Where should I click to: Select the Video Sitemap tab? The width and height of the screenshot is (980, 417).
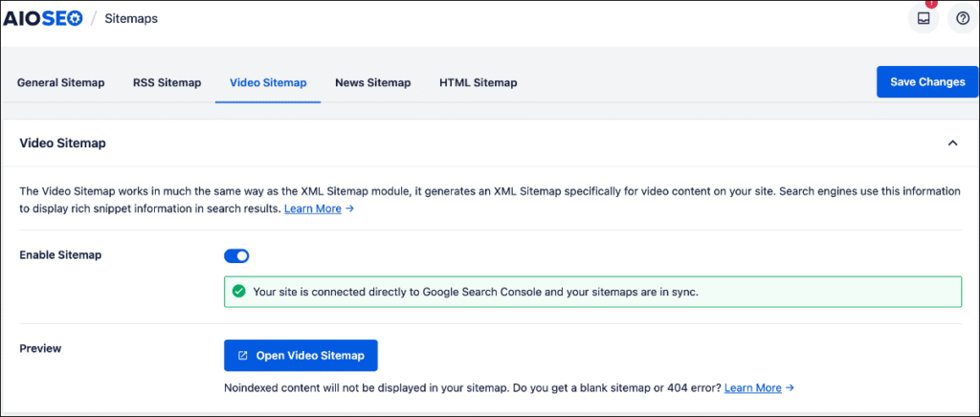pyautogui.click(x=268, y=82)
